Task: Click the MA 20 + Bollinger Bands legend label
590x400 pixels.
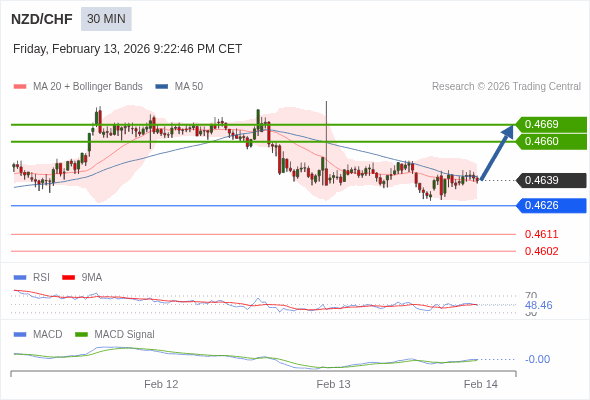Action: point(88,87)
